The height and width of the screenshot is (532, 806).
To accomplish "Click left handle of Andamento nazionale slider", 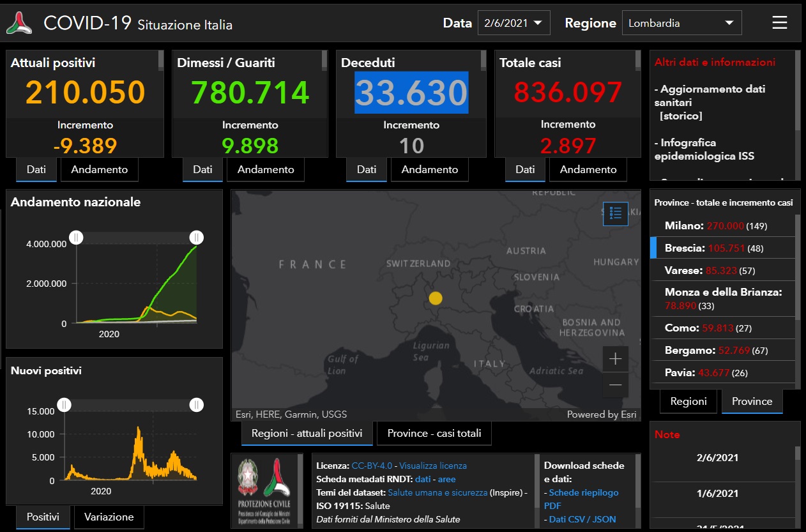I will click(76, 238).
